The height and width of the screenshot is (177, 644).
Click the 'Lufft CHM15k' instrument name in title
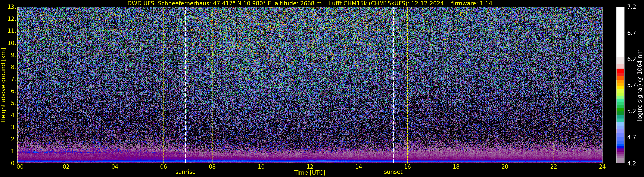tap(348, 3)
